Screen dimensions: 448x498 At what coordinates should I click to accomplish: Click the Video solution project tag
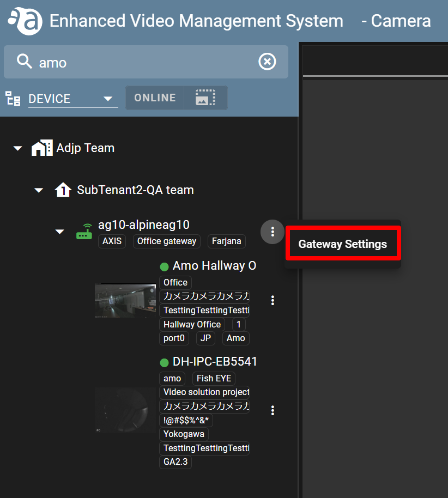pos(204,392)
